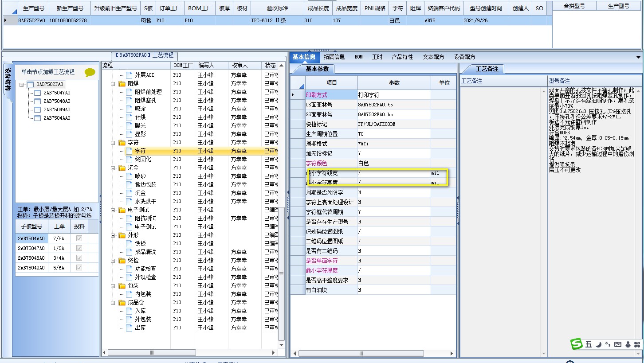Click the document icon beside 水洗烘干
Screen dimensions: 644x363
[x=129, y=201]
